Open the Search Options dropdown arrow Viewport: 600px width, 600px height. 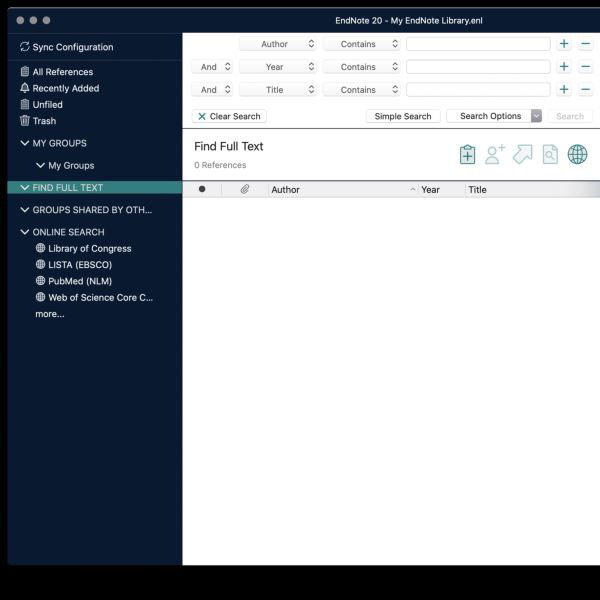tap(536, 116)
